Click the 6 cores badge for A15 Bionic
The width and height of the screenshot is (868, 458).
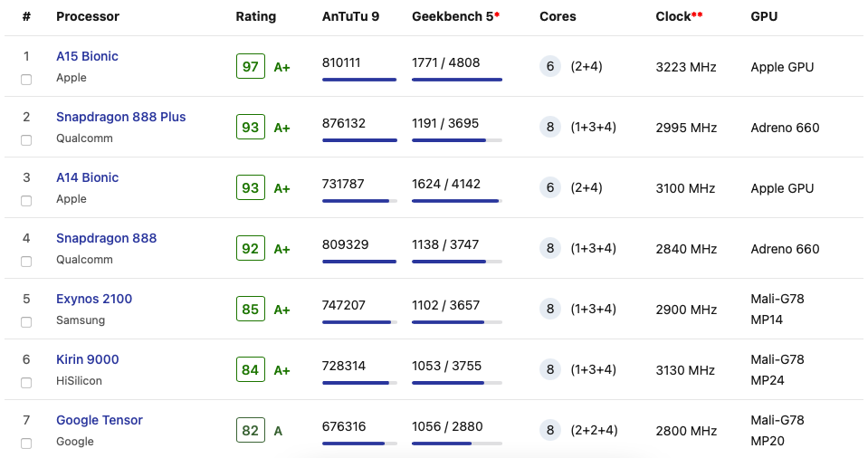[550, 66]
